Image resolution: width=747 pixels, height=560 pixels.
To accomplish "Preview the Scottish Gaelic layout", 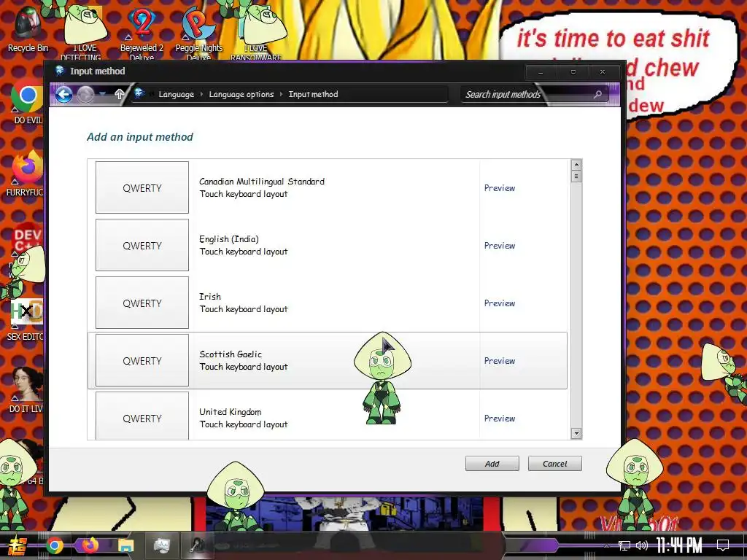I will click(500, 360).
